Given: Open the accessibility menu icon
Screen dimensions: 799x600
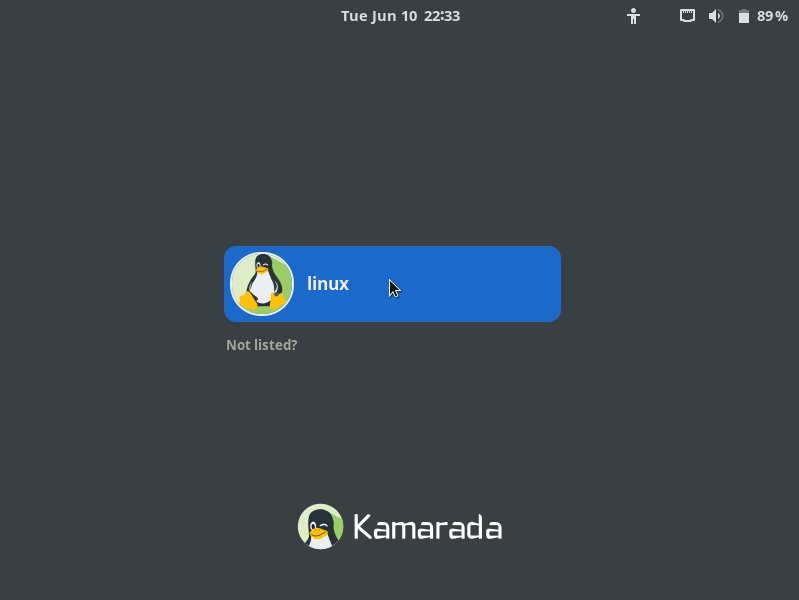Looking at the screenshot, I should pyautogui.click(x=633, y=16).
